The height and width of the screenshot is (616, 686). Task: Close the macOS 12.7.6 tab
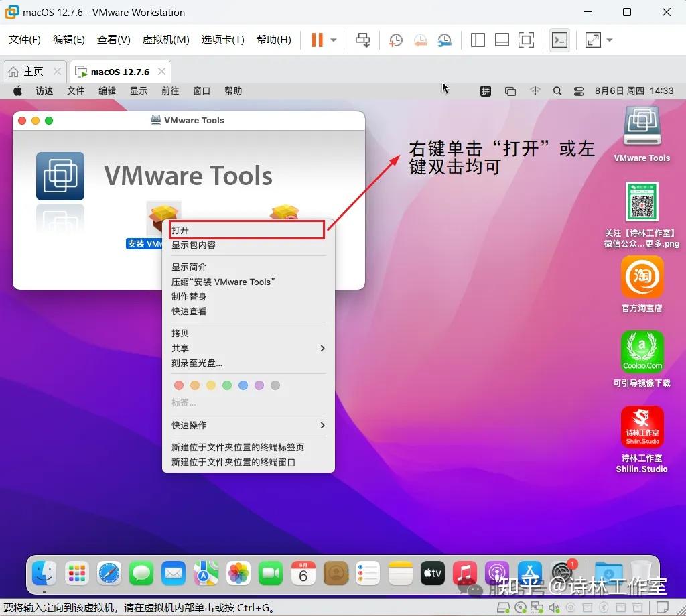point(161,71)
